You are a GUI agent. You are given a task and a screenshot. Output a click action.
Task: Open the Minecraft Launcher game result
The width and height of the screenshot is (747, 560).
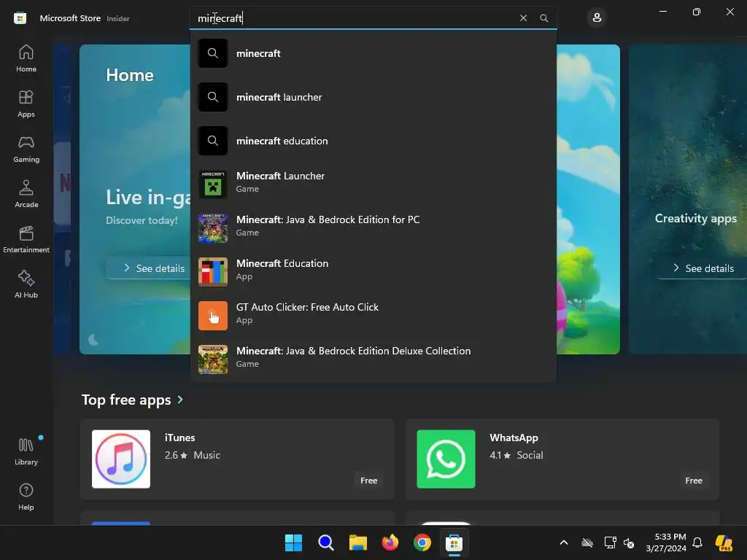(373, 184)
